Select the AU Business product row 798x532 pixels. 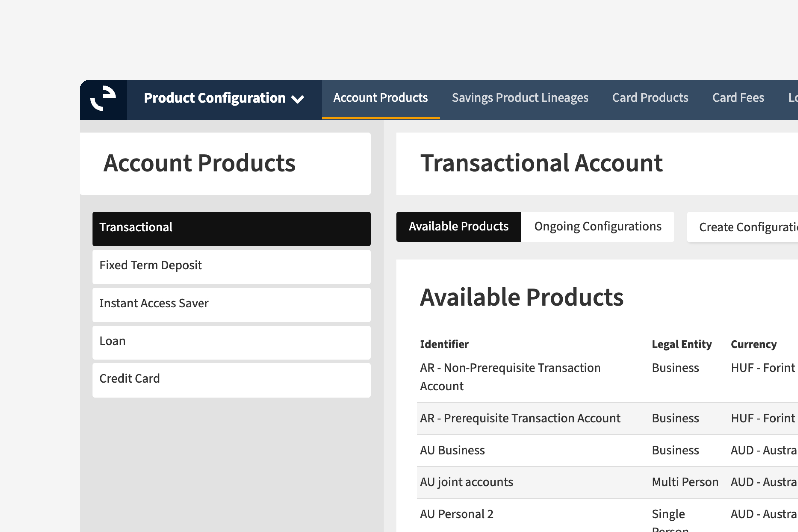452,450
